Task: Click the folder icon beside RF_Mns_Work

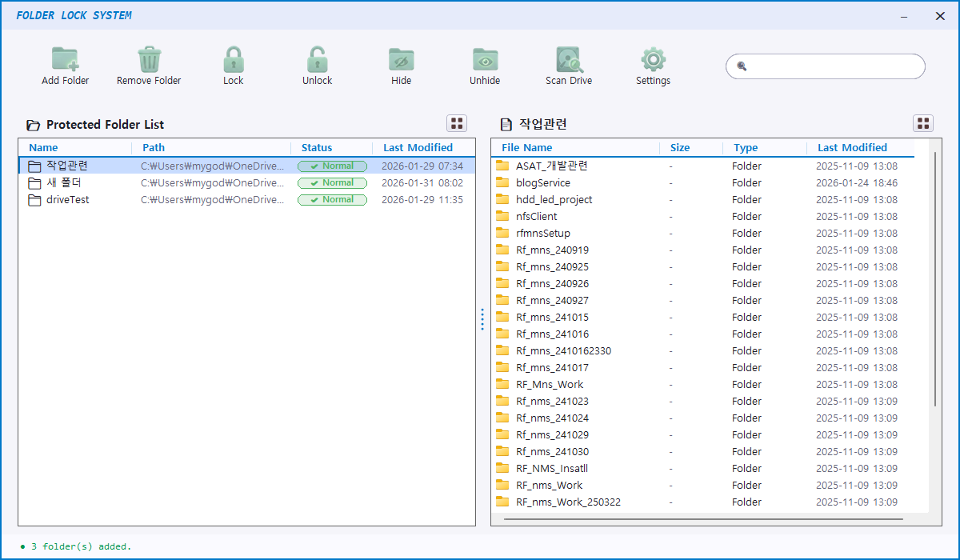Action: click(x=502, y=384)
